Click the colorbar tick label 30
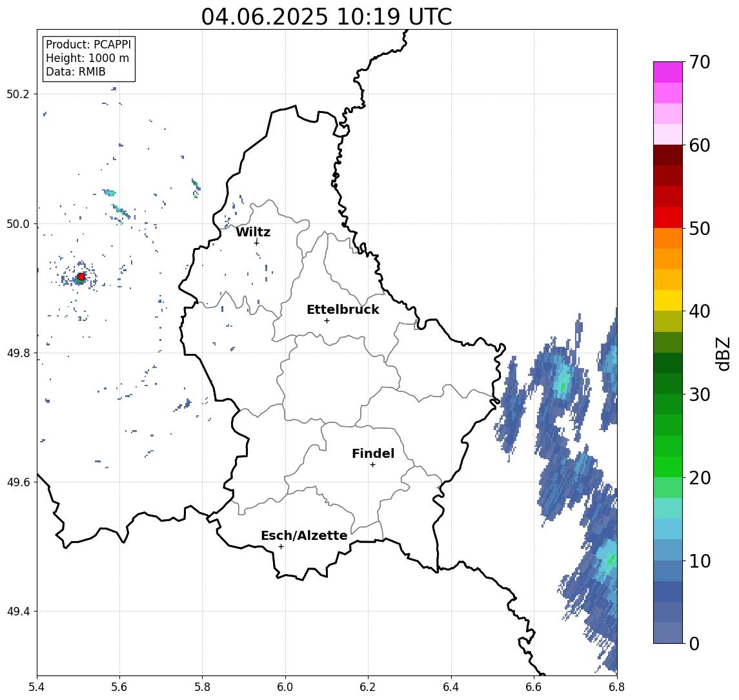This screenshot has width=739, height=700. tap(700, 395)
